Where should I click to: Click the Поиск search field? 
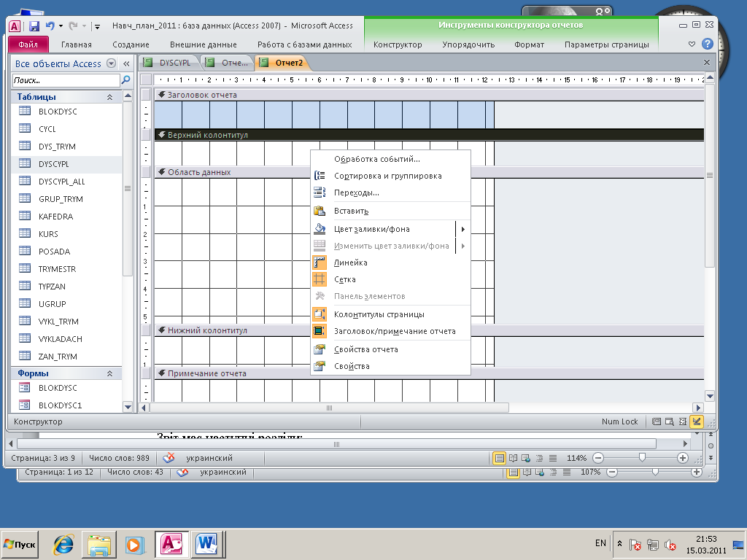[x=66, y=80]
